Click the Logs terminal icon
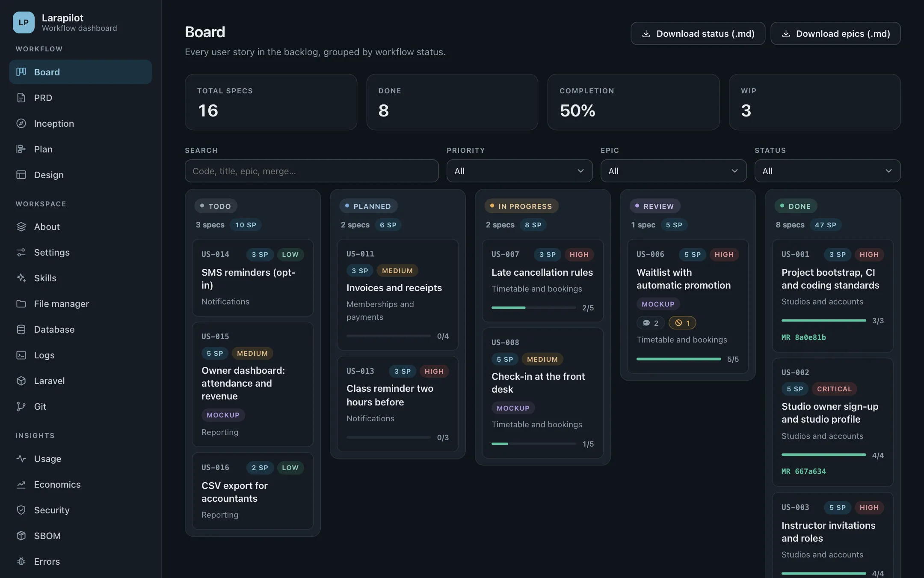Image resolution: width=924 pixels, height=578 pixels. (x=21, y=355)
